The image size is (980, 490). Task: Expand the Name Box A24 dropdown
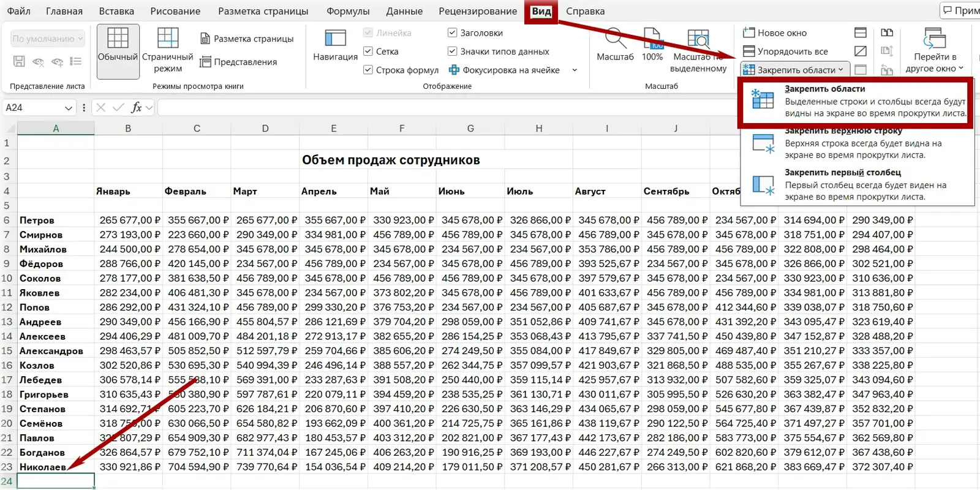coord(68,108)
